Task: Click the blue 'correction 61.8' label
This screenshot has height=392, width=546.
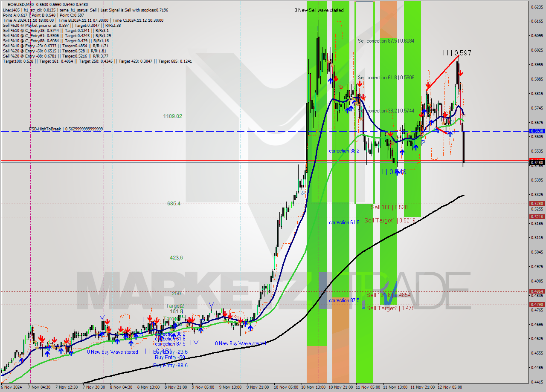Action: 344,222
